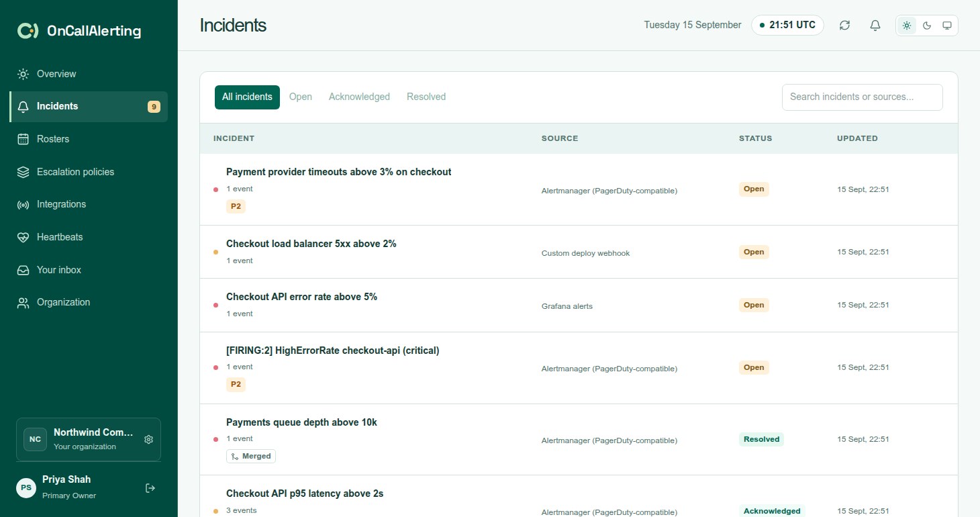Screen dimensions: 980x517
Task: Click the Incidents count badge 9
Action: 154,107
